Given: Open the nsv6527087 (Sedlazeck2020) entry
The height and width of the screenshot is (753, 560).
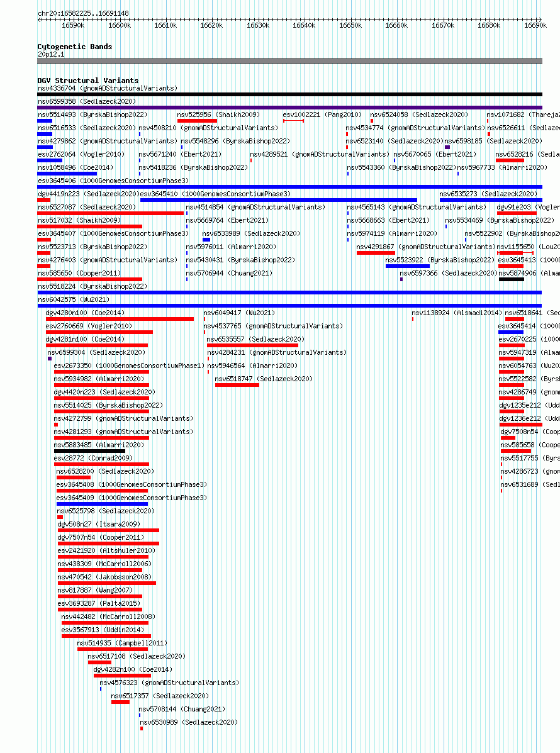Looking at the screenshot, I should point(87,207).
